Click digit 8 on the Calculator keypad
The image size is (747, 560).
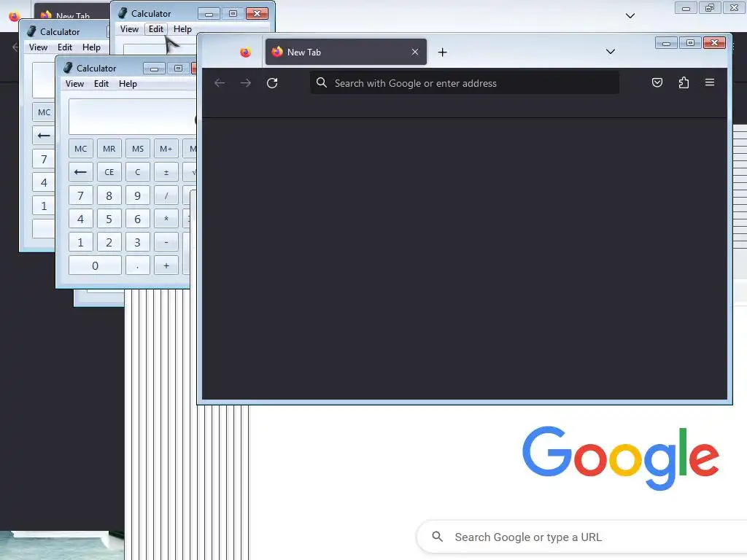click(x=109, y=195)
